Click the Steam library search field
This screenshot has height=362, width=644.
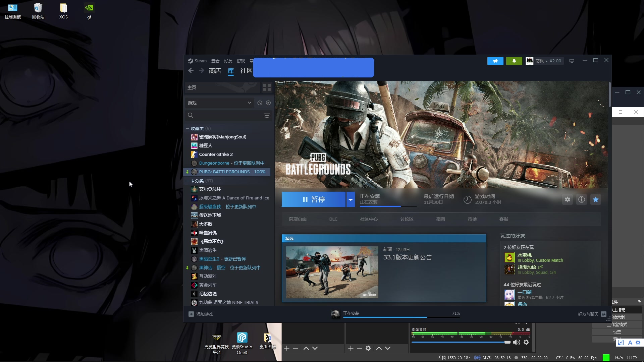click(x=228, y=116)
